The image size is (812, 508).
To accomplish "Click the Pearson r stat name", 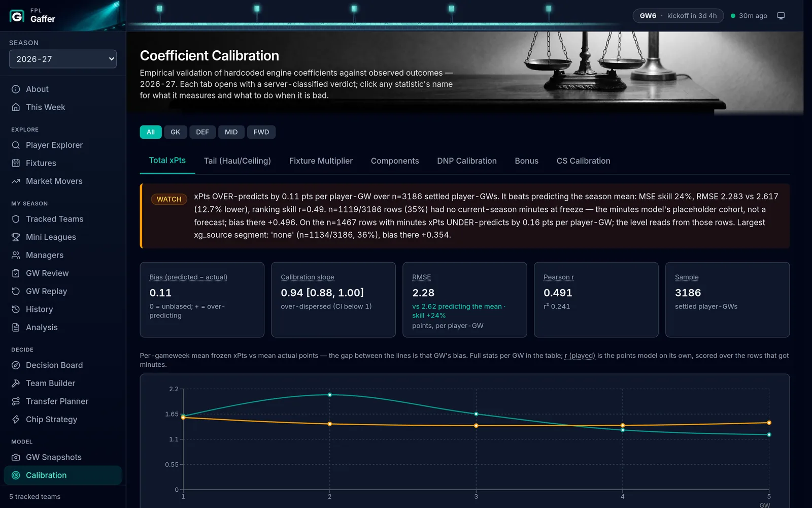I will point(559,277).
